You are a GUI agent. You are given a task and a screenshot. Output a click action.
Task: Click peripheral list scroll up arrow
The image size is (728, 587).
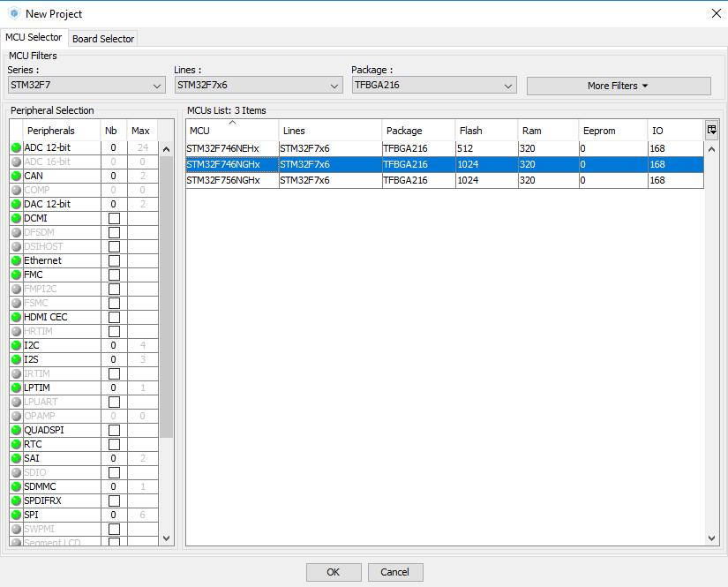pos(166,149)
